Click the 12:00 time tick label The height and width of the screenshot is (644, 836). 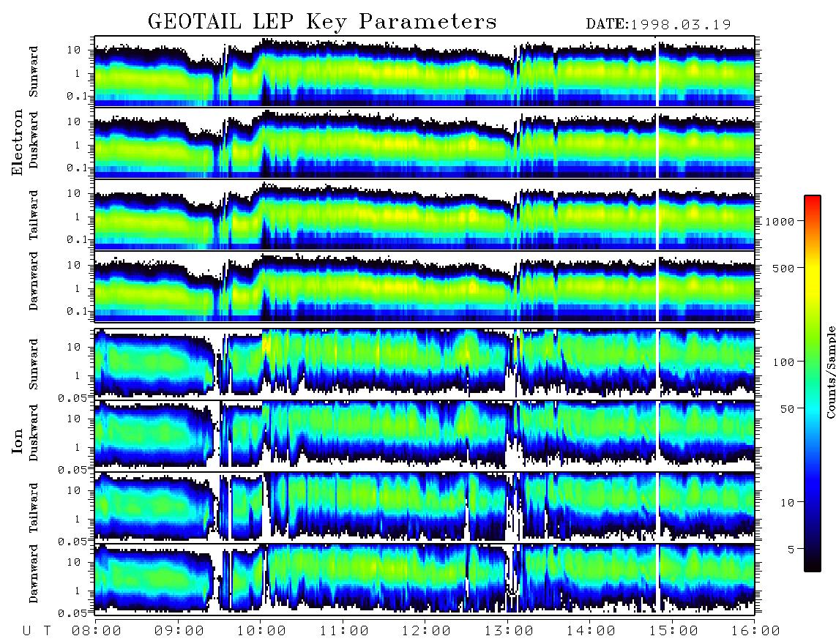(x=427, y=631)
